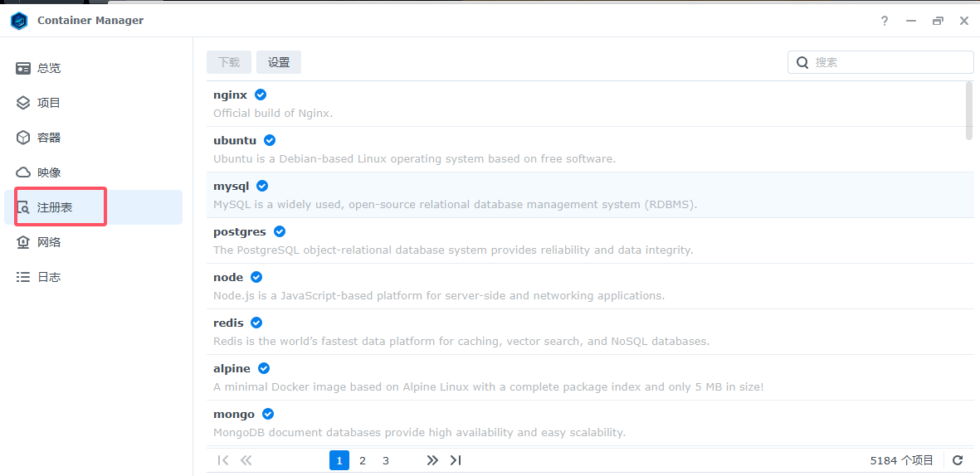Click the verified badge next to nginx
This screenshot has width=980, height=476.
pos(261,95)
